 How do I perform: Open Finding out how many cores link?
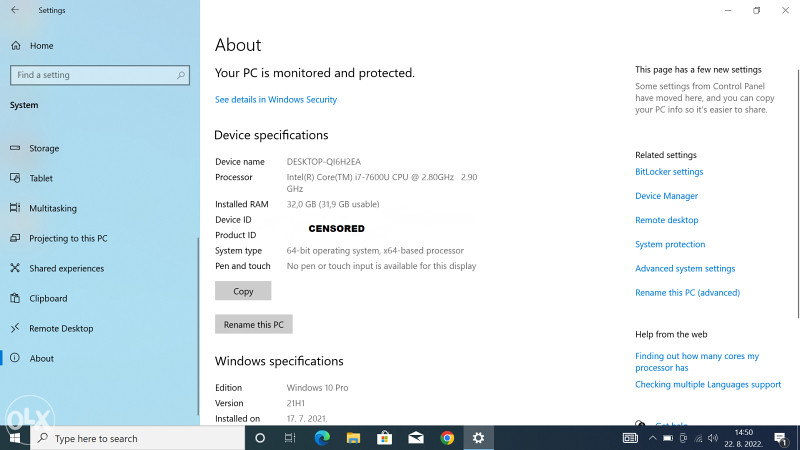pos(697,362)
